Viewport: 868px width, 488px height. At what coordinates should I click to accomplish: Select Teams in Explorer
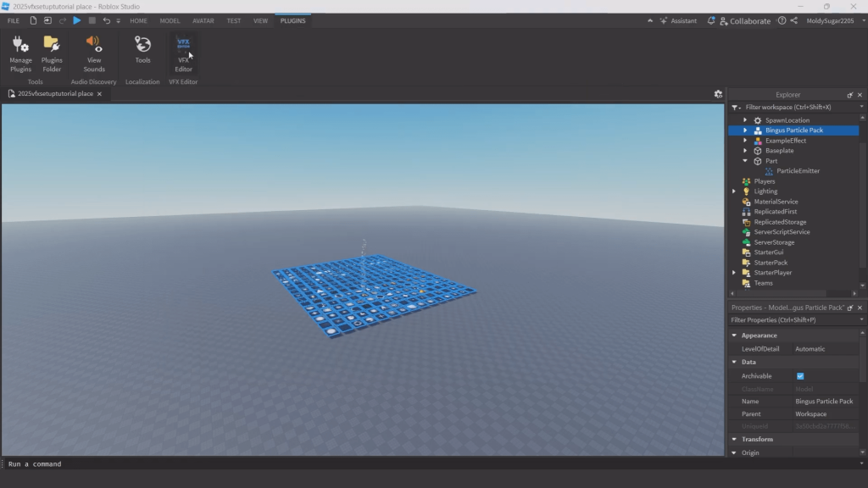763,283
